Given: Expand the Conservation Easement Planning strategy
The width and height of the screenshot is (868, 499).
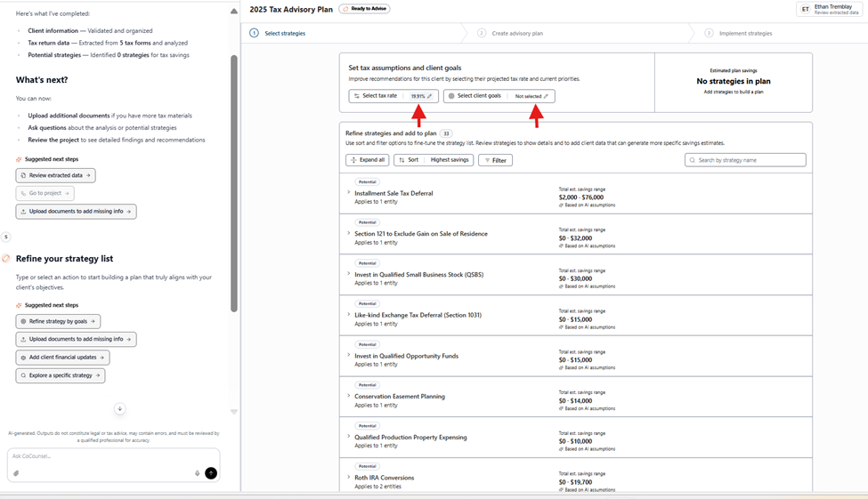Looking at the screenshot, I should (x=349, y=396).
